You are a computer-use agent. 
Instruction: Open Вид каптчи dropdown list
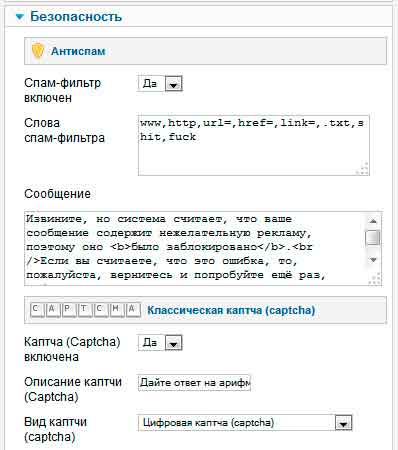click(x=245, y=423)
